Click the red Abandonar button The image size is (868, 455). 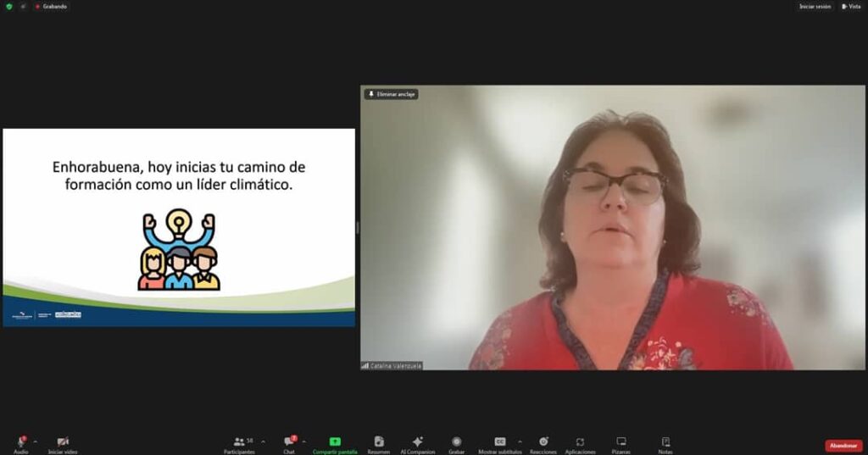point(843,446)
